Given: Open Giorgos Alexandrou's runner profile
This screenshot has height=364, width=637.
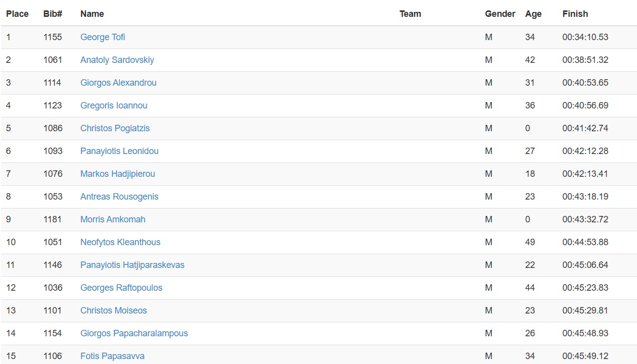Looking at the screenshot, I should (x=118, y=83).
